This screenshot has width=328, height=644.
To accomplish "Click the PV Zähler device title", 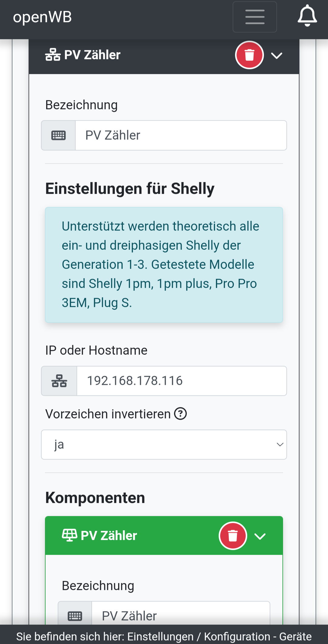I will pos(92,55).
